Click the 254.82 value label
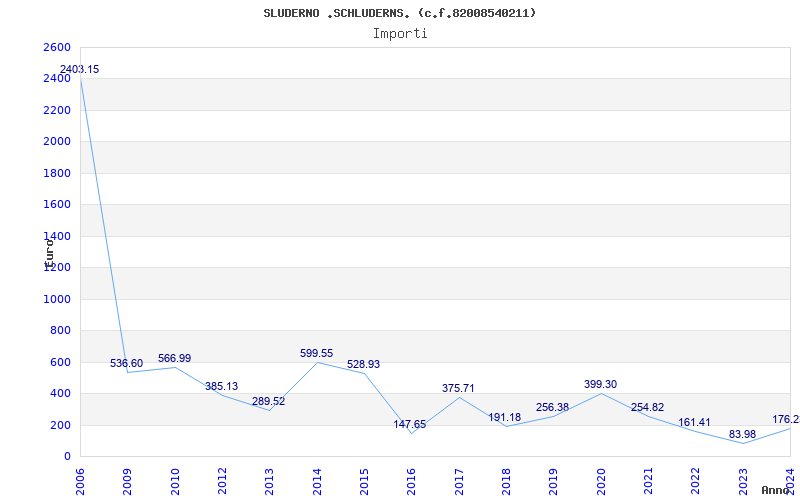Viewport: 800px width, 500px height. (x=647, y=407)
